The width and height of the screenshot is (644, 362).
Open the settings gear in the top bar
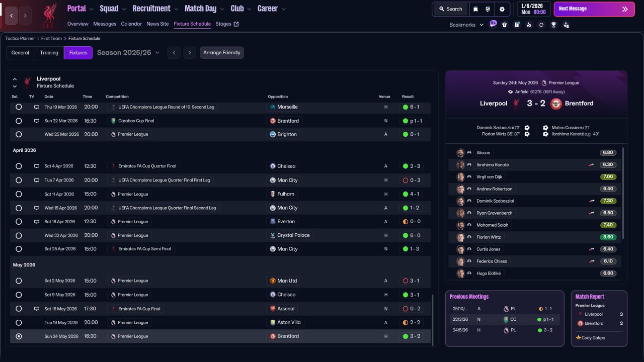coord(502,9)
